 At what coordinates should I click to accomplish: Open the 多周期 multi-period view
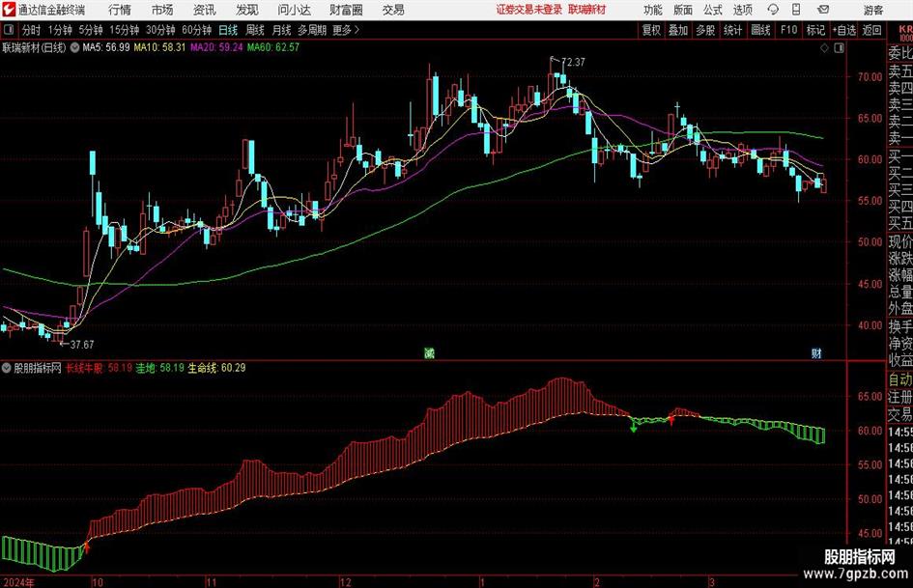312,30
